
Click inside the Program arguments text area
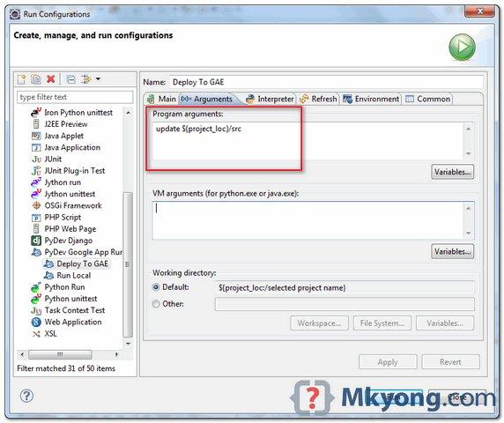pos(308,141)
